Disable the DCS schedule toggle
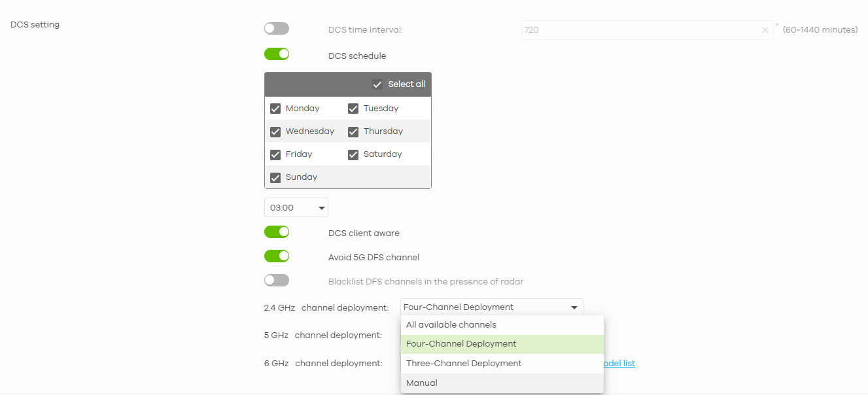The width and height of the screenshot is (868, 395). (276, 54)
